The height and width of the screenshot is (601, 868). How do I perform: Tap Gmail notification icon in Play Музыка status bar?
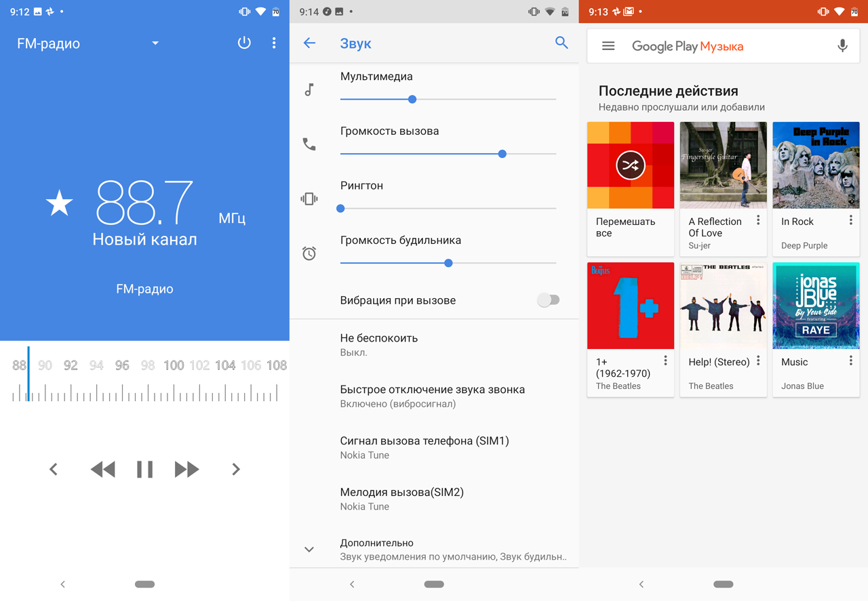coord(629,12)
